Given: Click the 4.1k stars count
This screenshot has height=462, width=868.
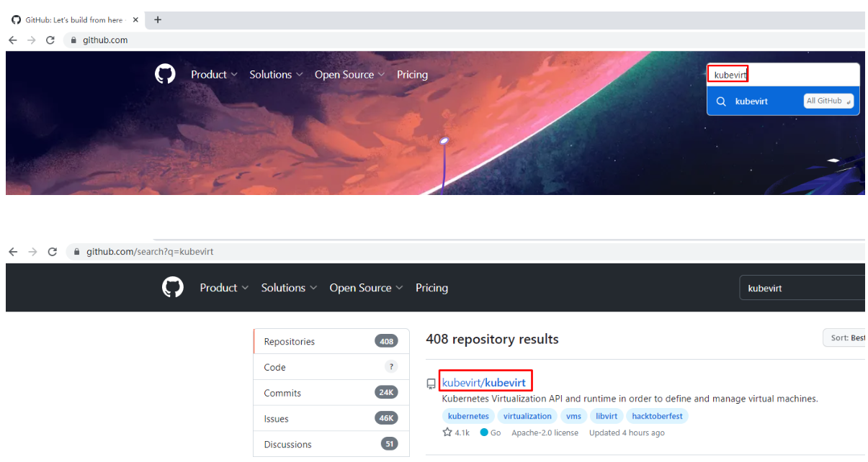Looking at the screenshot, I should [462, 432].
